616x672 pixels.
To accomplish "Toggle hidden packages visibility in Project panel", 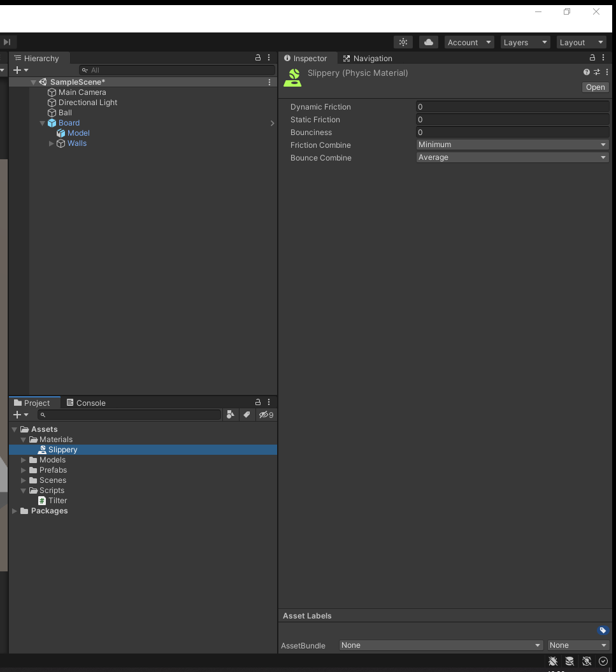I will (266, 415).
